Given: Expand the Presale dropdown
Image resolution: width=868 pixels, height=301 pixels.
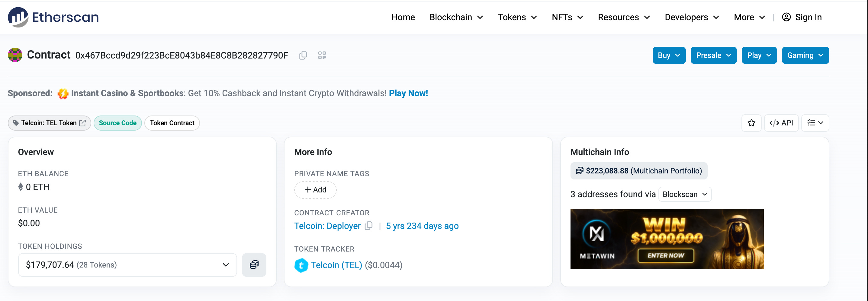Looking at the screenshot, I should coord(713,55).
